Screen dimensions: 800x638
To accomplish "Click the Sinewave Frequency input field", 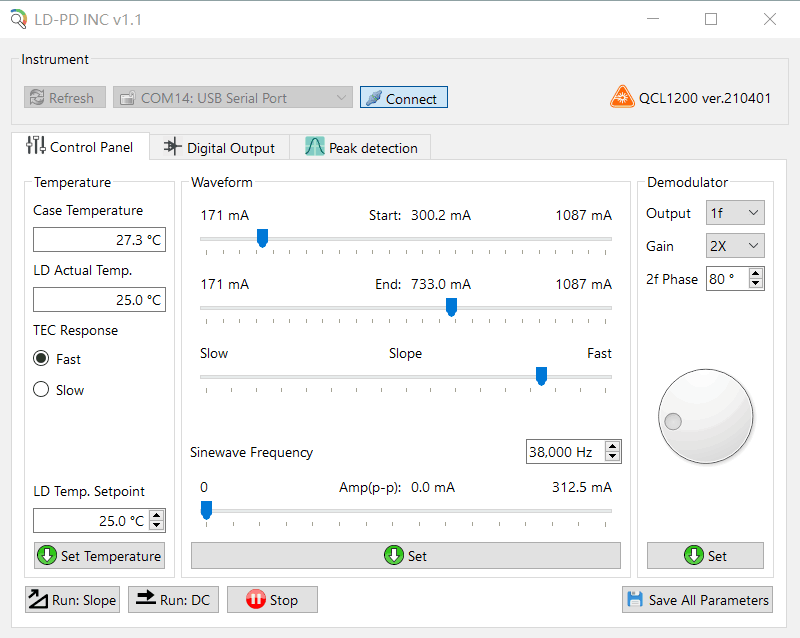I will pos(564,452).
